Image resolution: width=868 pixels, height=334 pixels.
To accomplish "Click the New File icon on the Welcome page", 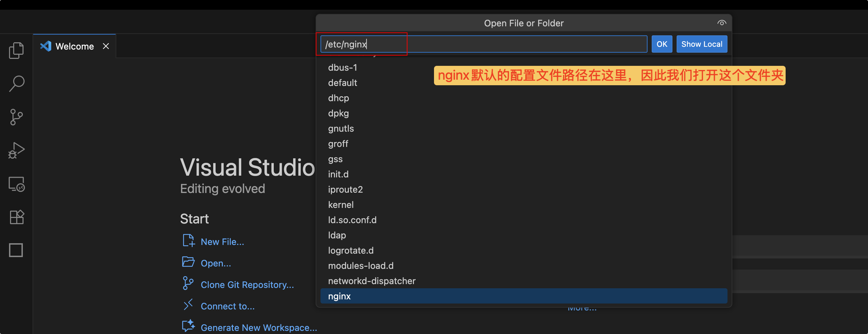I will click(x=188, y=240).
